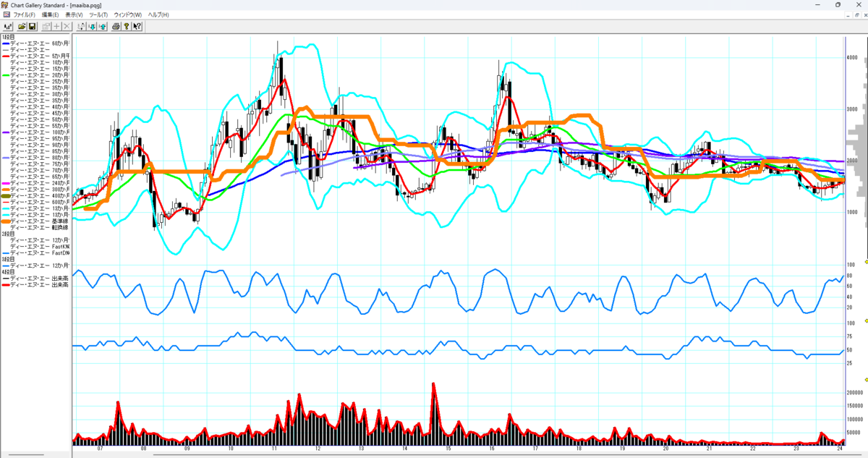Click the X (delete) toolbar icon

(67, 26)
